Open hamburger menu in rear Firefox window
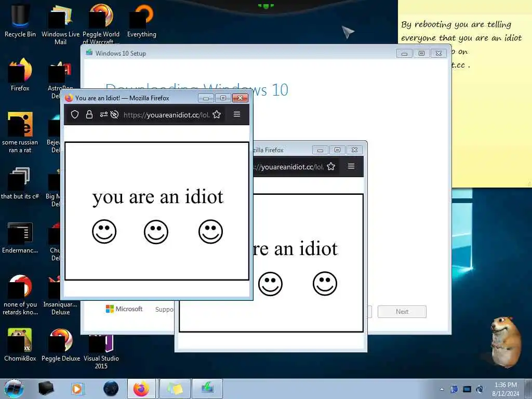This screenshot has width=532, height=399. tap(351, 166)
